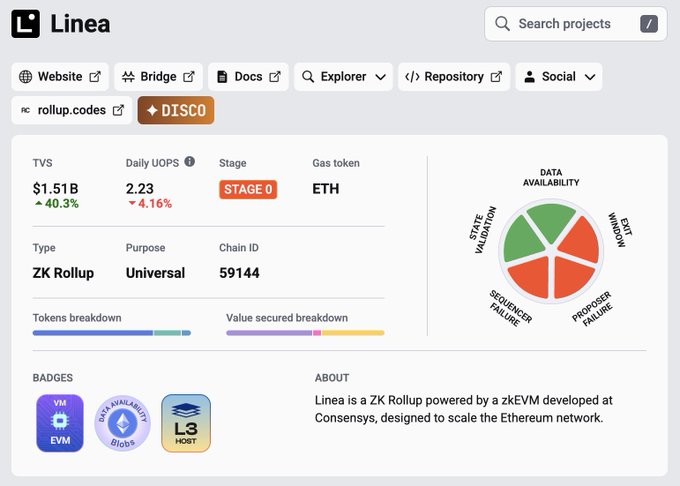Click the yellow segment of Value secured bar
Screen dimensions: 680x486
[x=353, y=333]
